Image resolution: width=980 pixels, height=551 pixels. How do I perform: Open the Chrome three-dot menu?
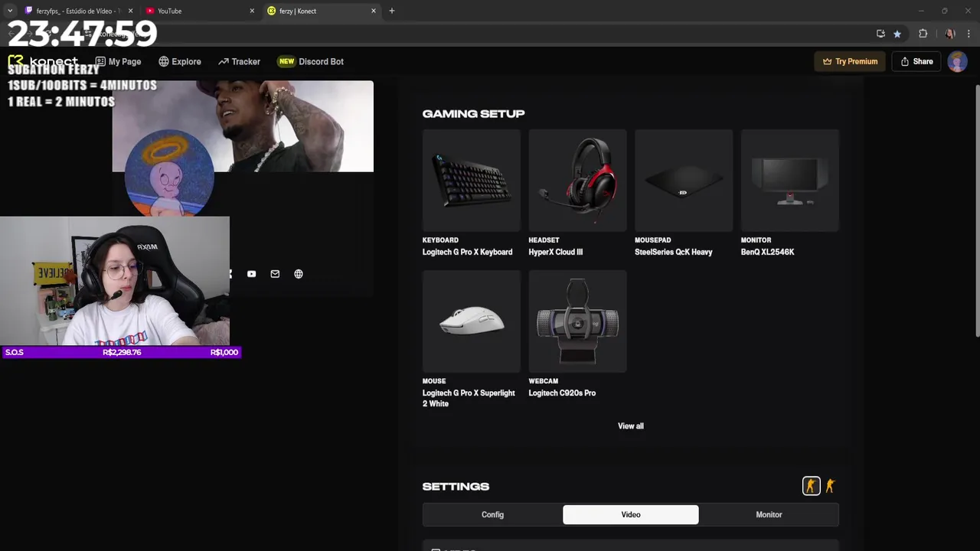point(969,34)
